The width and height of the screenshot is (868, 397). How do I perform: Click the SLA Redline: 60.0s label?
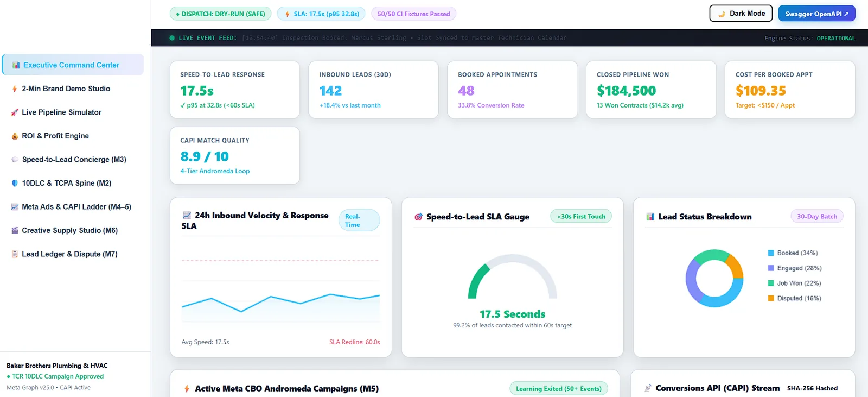tap(354, 342)
